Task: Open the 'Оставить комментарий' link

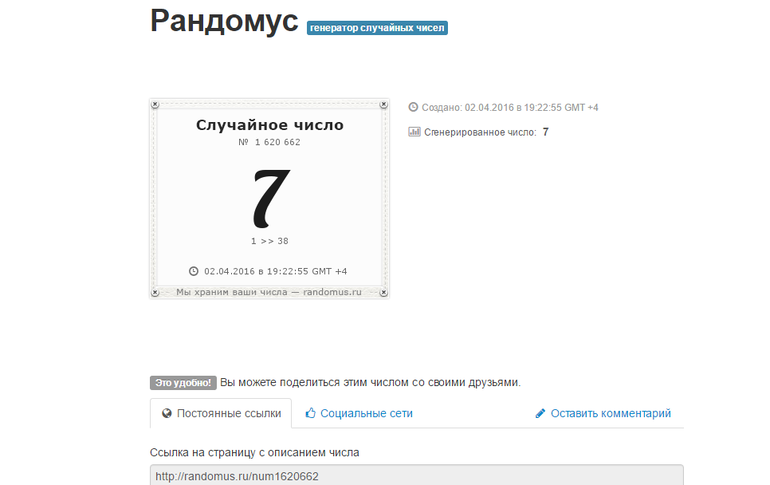Action: pyautogui.click(x=610, y=413)
